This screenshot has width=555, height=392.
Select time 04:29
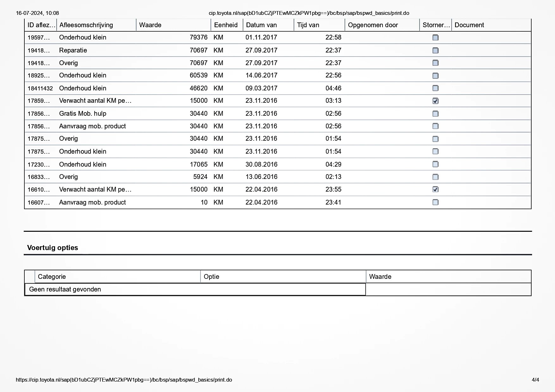tap(334, 164)
